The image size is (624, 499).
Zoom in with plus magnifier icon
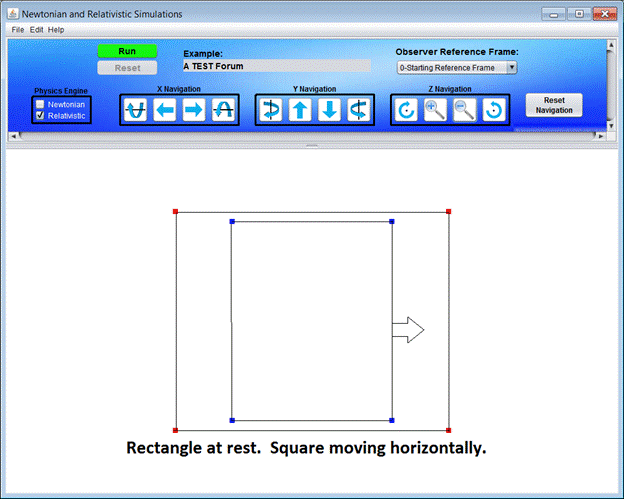[435, 110]
